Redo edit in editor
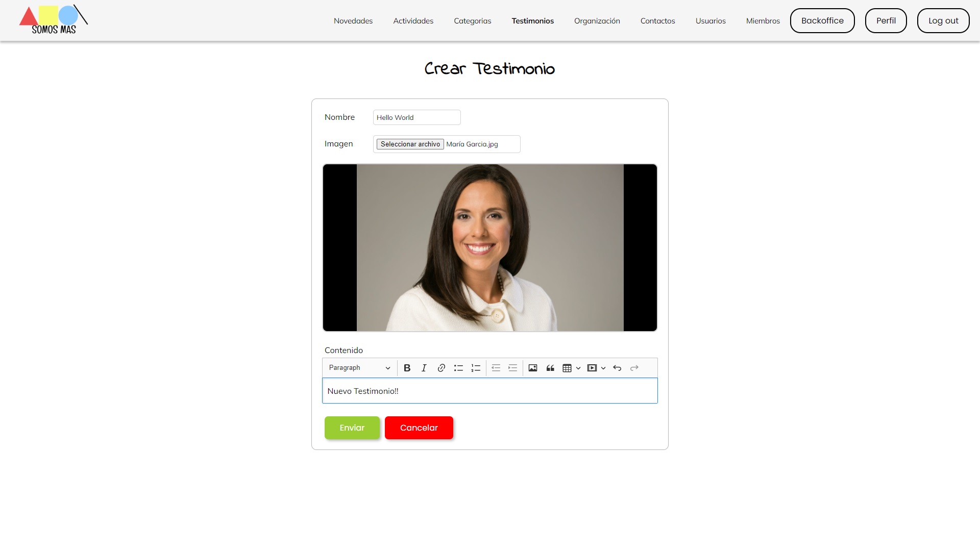The height and width of the screenshot is (551, 980). pos(634,368)
